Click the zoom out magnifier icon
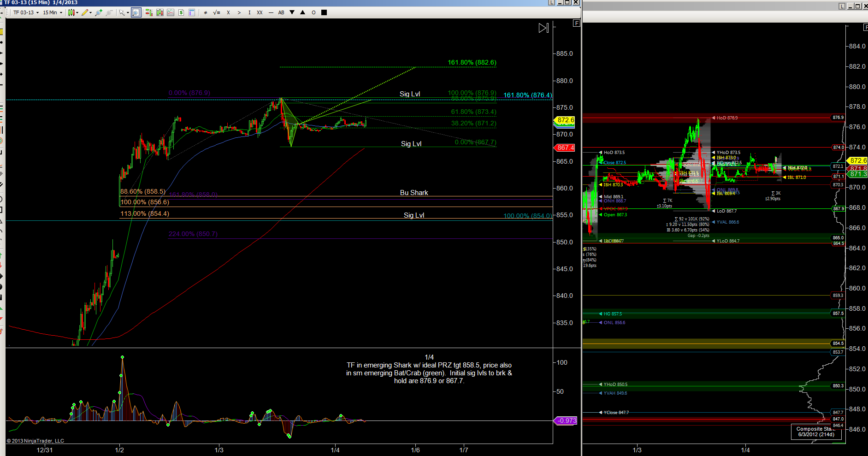The height and width of the screenshot is (456, 868). 109,12
